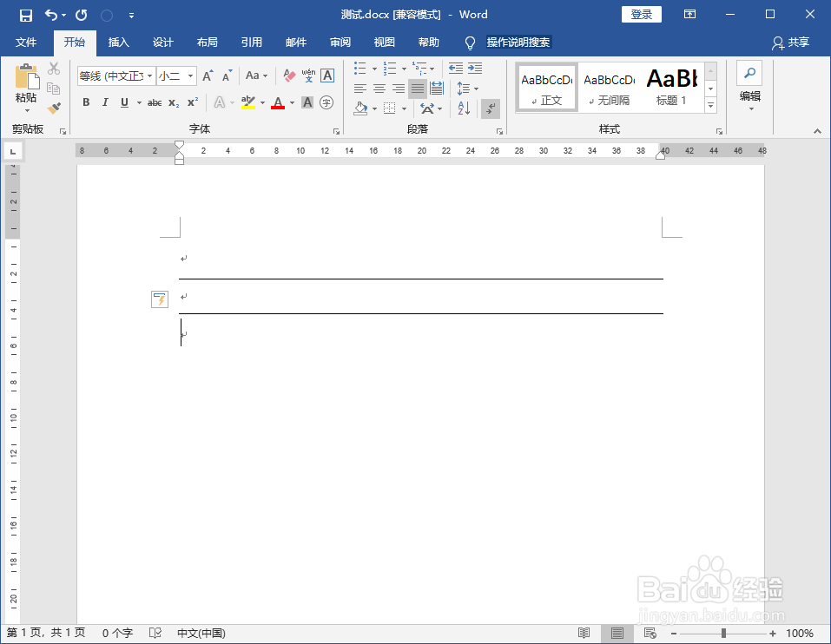The image size is (831, 644).
Task: Activate Format Painter brush
Action: tap(54, 108)
